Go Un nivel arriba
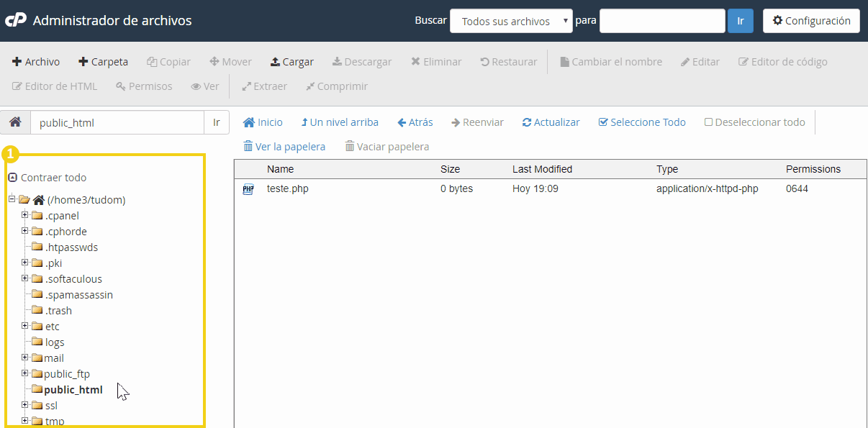Screen dimensions: 868x428 click(340, 122)
